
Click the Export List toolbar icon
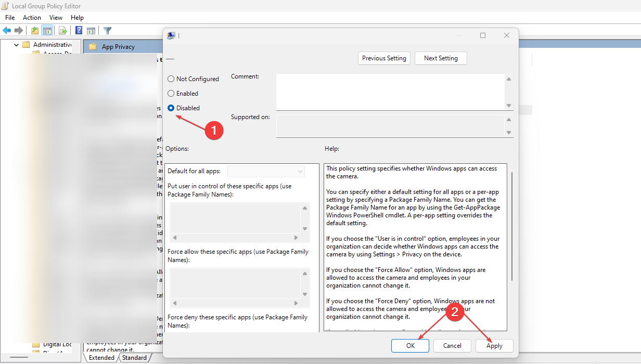click(62, 31)
